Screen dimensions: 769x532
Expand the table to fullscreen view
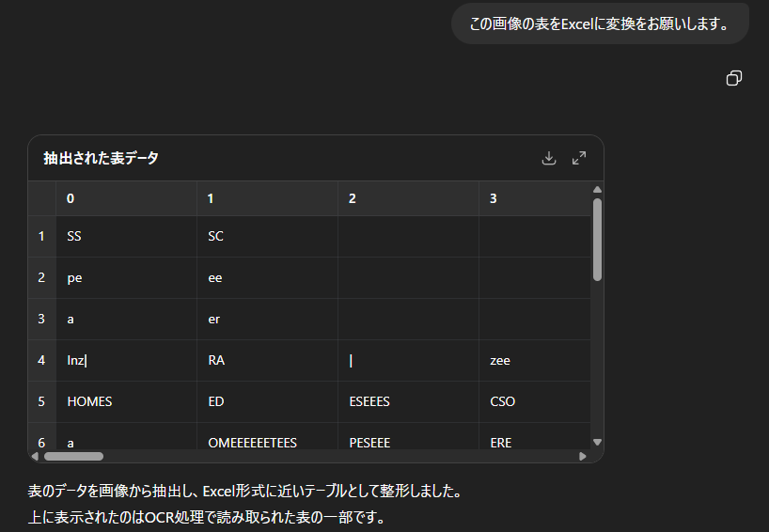[579, 158]
